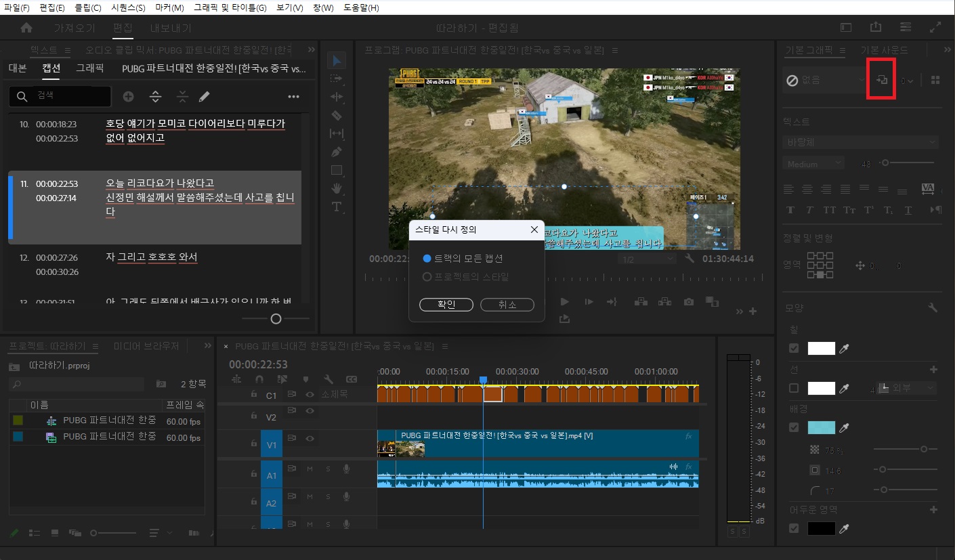
Task: Click the export frame camera icon
Action: [689, 302]
